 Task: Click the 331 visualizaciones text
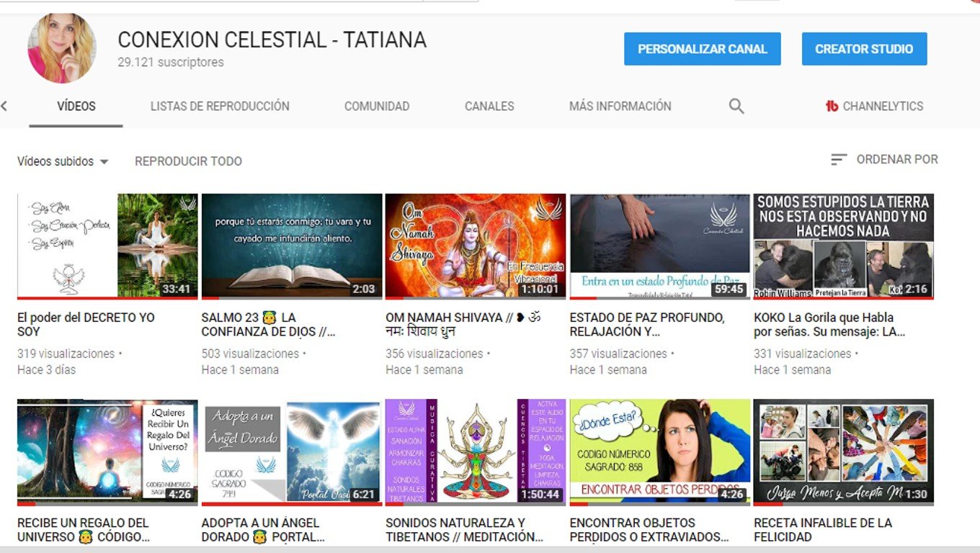[x=802, y=354]
